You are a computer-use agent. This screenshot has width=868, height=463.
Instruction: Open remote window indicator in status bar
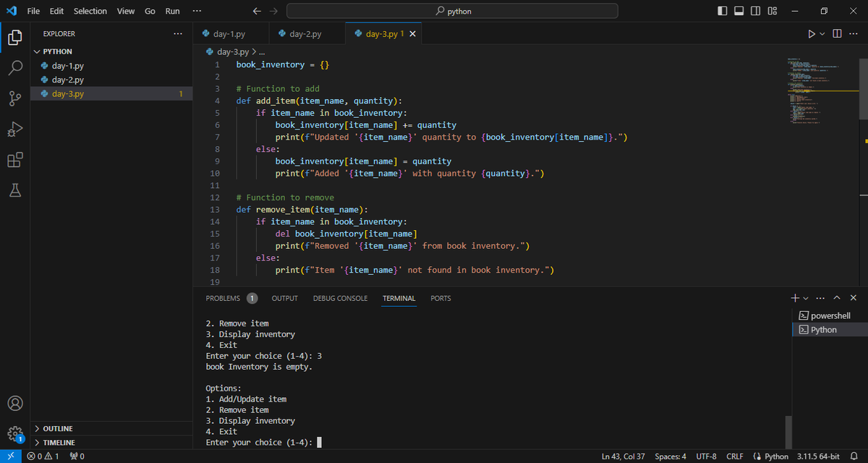[x=10, y=456]
